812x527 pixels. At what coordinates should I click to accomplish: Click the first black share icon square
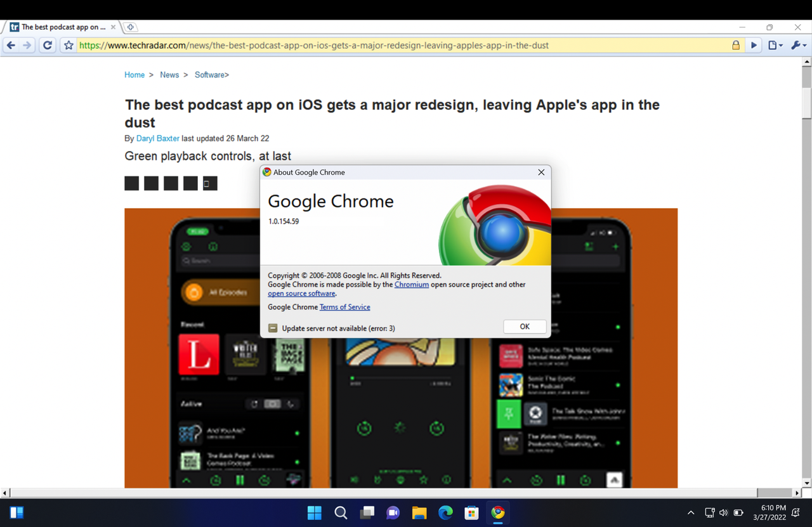[x=131, y=183]
